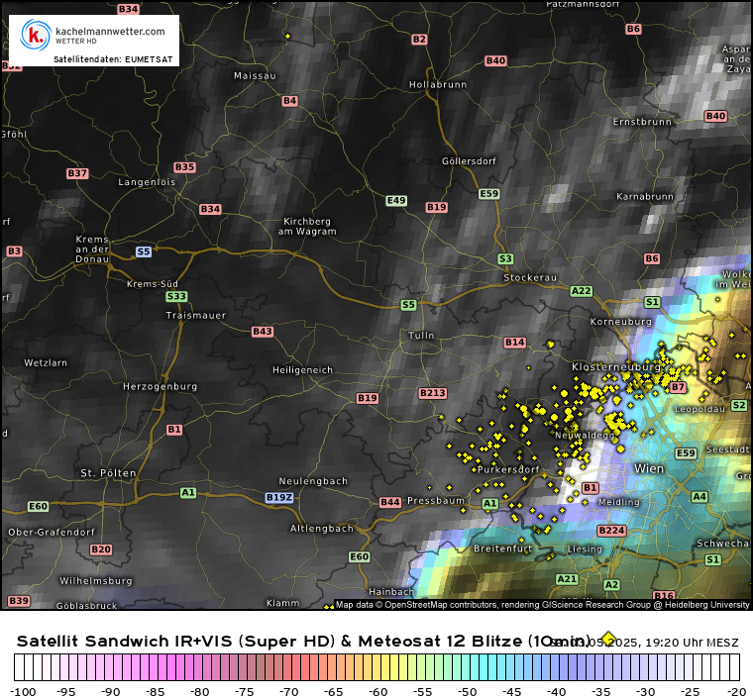Click the yellow lightning diamond legend icon
Image resolution: width=753 pixels, height=700 pixels.
click(x=608, y=640)
